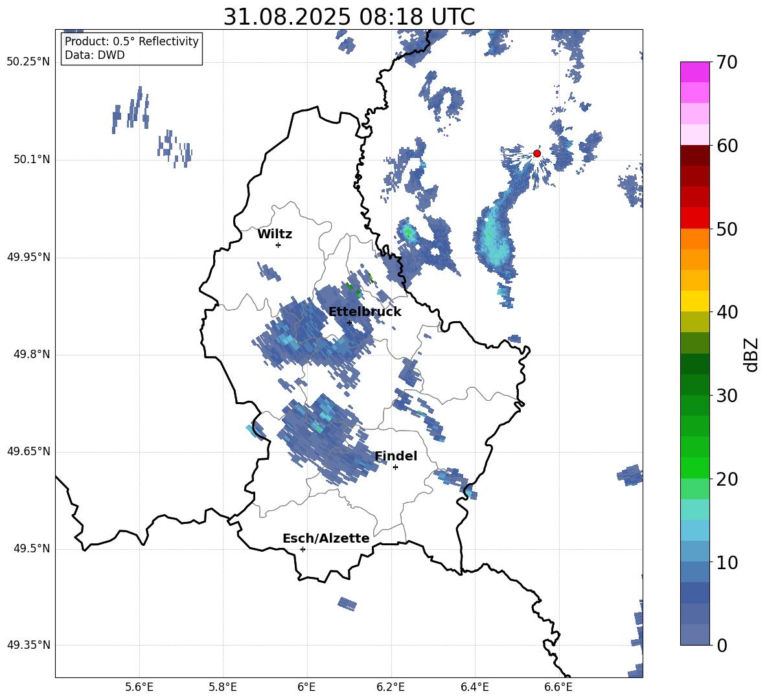767x700 pixels.
Task: Click the 6.6°E longitude label
Action: pyautogui.click(x=558, y=687)
